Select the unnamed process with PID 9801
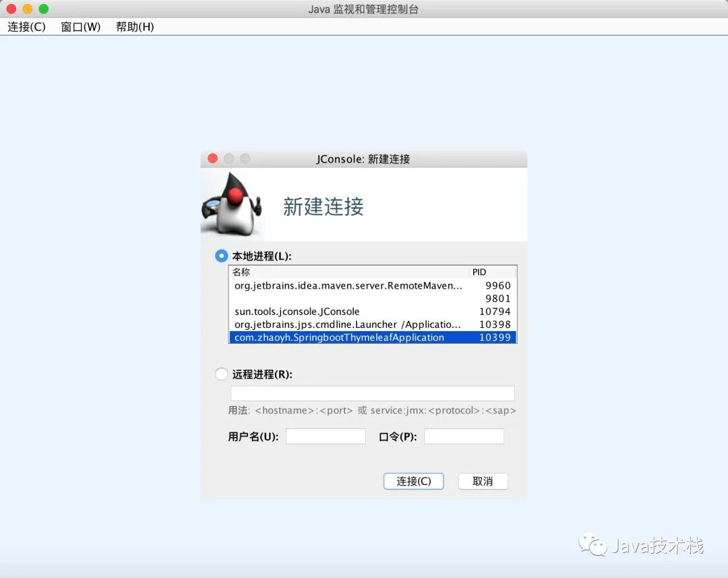Viewport: 728px width, 578px height. pos(373,298)
